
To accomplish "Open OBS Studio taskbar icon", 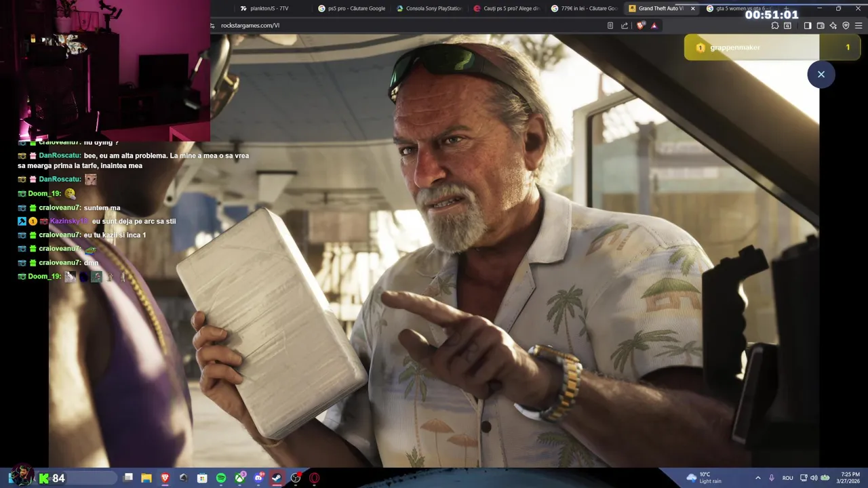I will click(296, 478).
